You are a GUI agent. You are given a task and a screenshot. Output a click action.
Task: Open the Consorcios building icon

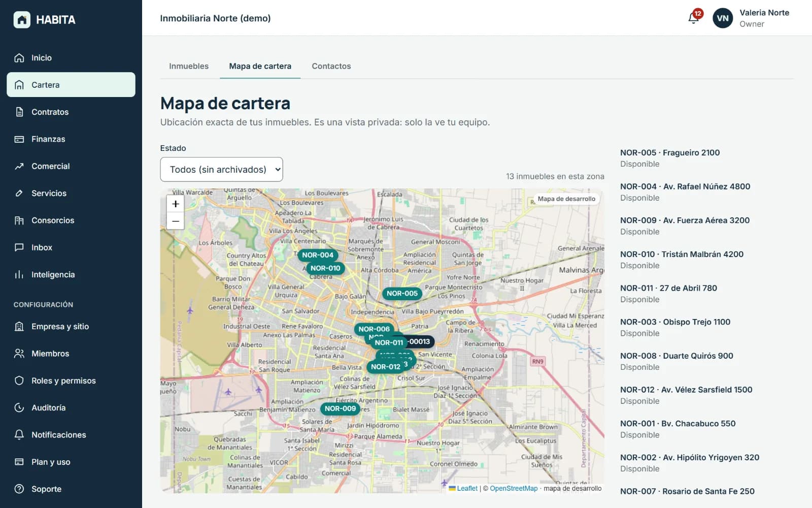[x=19, y=220]
